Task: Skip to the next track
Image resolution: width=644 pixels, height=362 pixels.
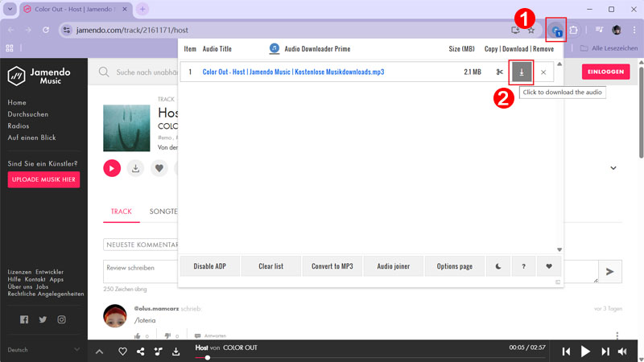Action: [605, 352]
